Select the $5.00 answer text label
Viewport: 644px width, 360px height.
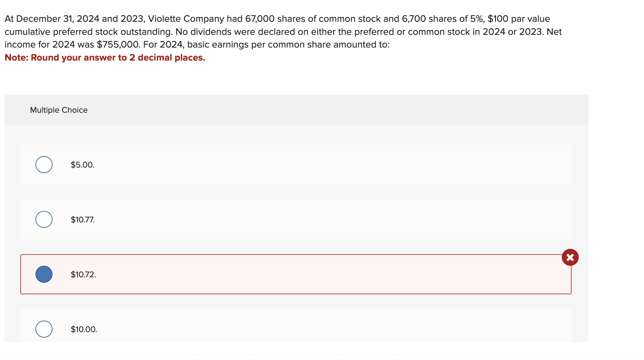(82, 165)
